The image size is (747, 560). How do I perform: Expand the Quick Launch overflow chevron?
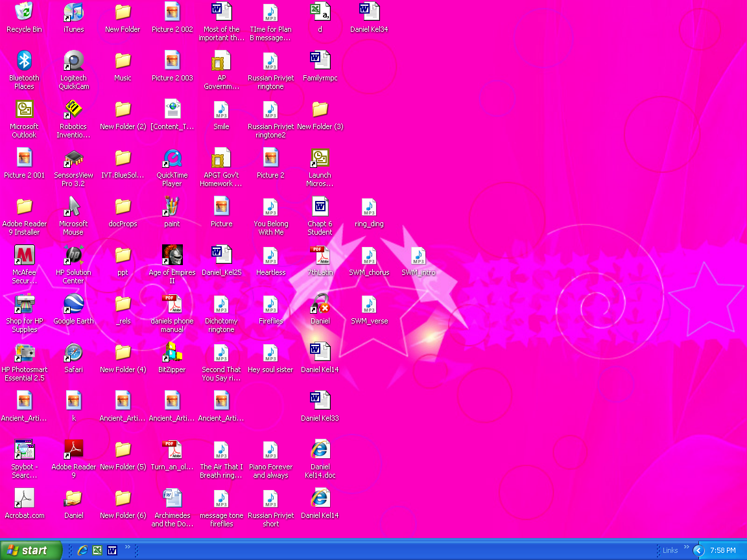click(x=127, y=546)
